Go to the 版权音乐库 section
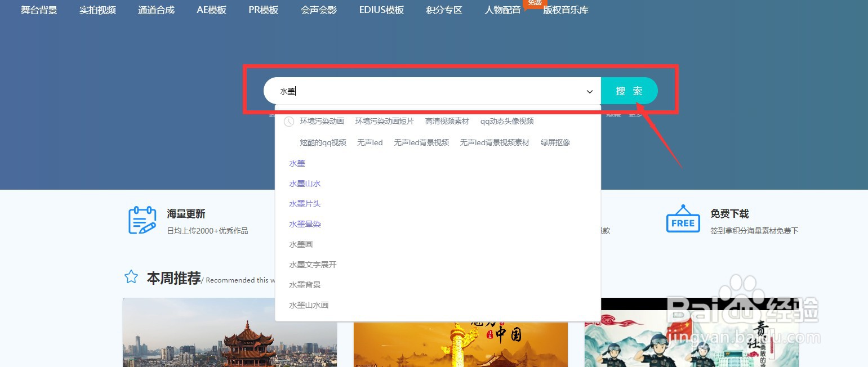 click(x=565, y=10)
